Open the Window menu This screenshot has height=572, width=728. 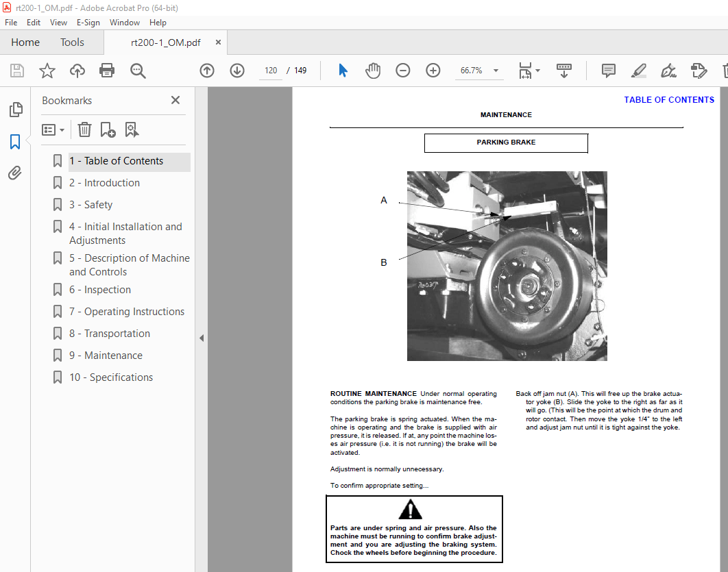[125, 22]
